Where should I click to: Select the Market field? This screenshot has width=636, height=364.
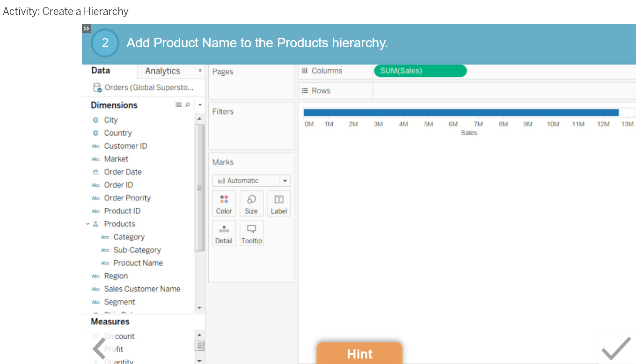pos(116,159)
